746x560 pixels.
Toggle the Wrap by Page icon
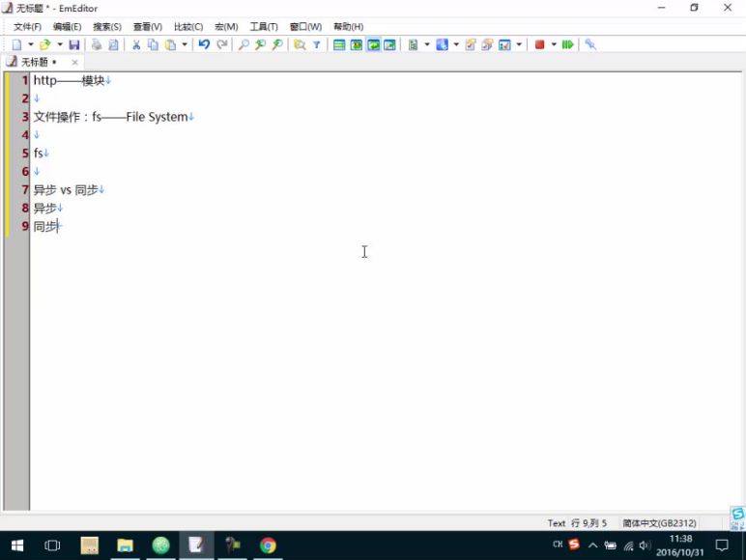pyautogui.click(x=389, y=44)
